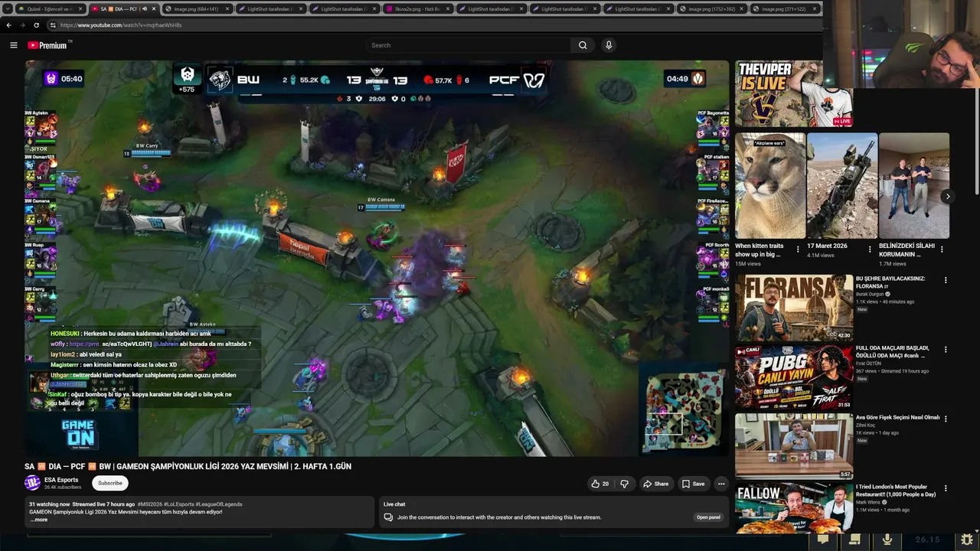Open the PUBG CANLI YAYIN thumbnail
This screenshot has width=980, height=551.
tap(794, 377)
